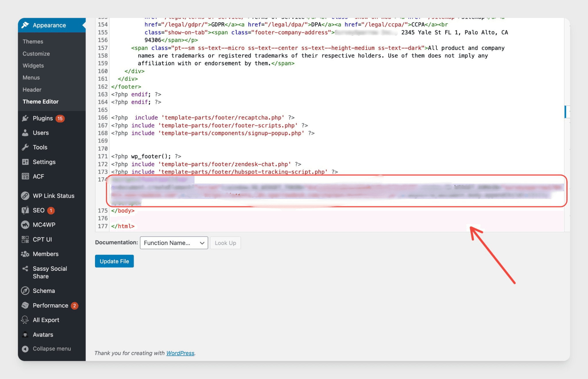Click the Update File button
The image size is (588, 379).
tap(114, 261)
